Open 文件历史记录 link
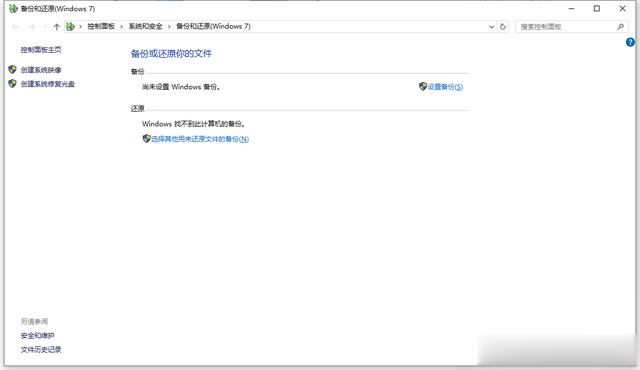 point(41,350)
